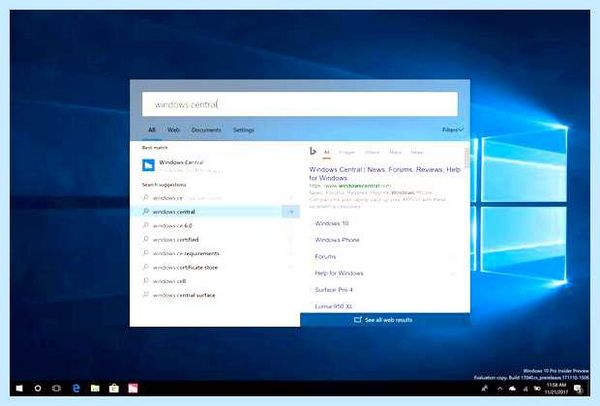The image size is (600, 406).
Task: Click the magnifier icon beside 'windows cell'
Action: coord(145,281)
